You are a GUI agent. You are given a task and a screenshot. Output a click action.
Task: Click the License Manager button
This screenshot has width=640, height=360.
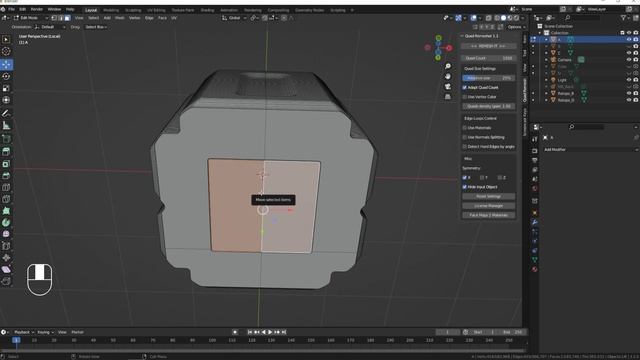[x=489, y=206]
